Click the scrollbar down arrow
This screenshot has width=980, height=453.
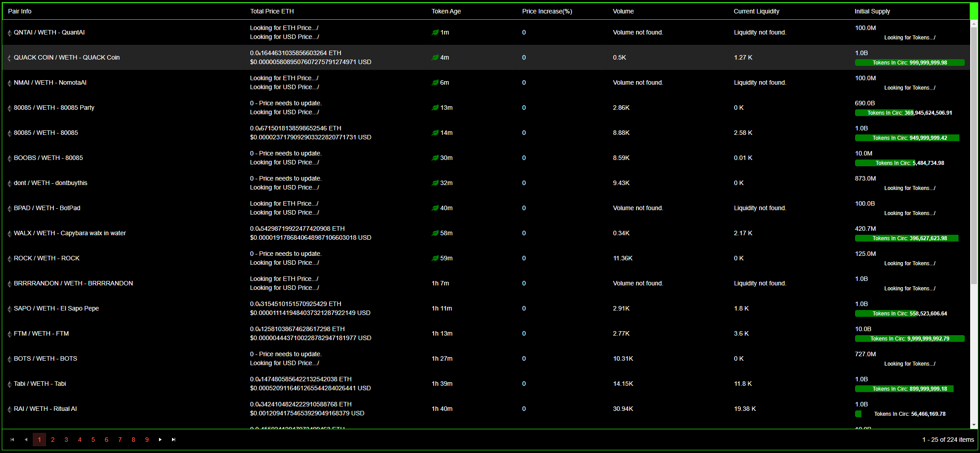click(974, 425)
